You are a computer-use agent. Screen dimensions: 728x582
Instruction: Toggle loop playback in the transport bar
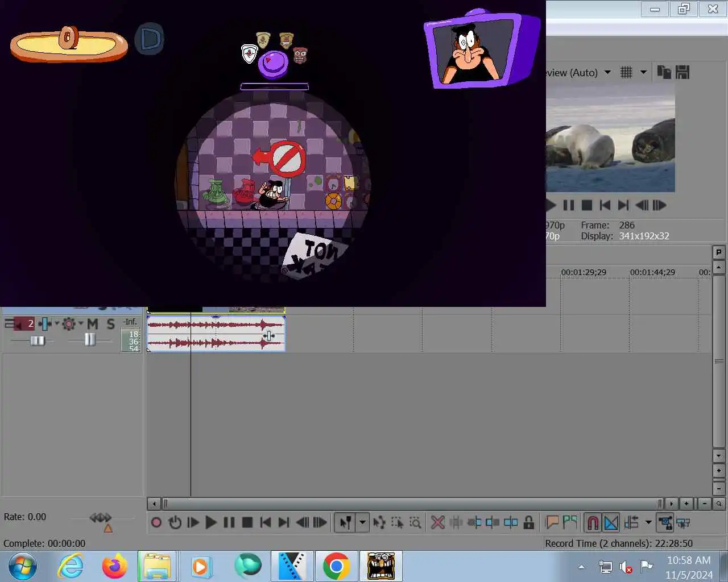click(175, 522)
